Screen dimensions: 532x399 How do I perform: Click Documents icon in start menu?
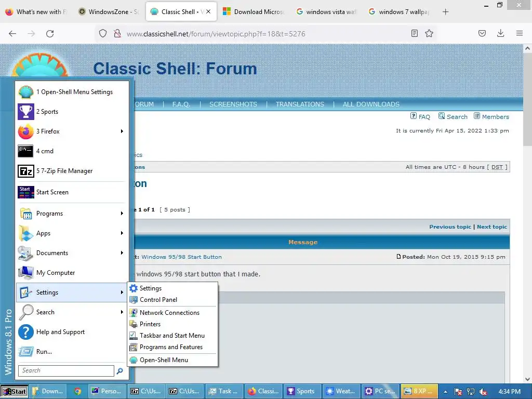click(x=26, y=253)
